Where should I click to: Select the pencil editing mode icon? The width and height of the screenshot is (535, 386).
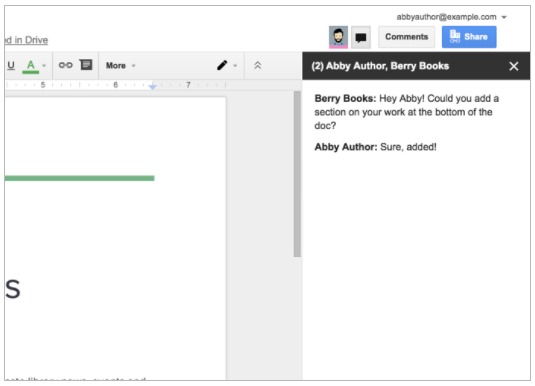coord(222,65)
